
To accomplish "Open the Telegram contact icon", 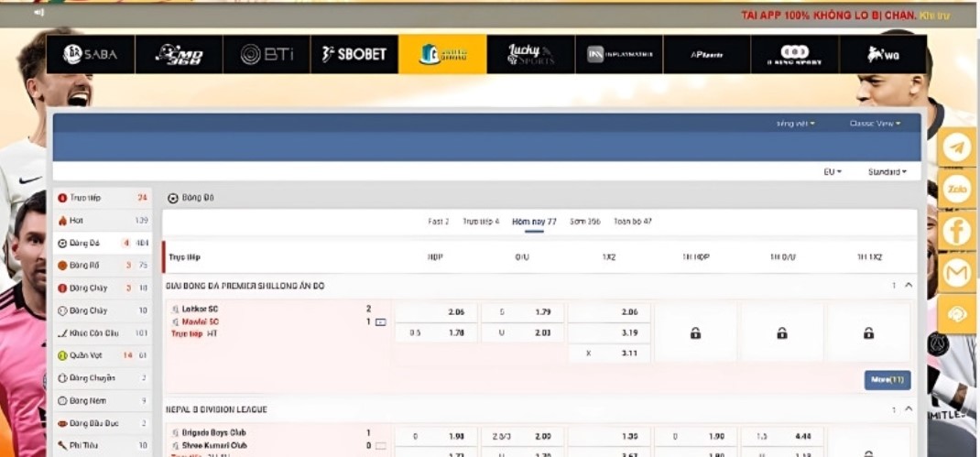I will (x=957, y=147).
